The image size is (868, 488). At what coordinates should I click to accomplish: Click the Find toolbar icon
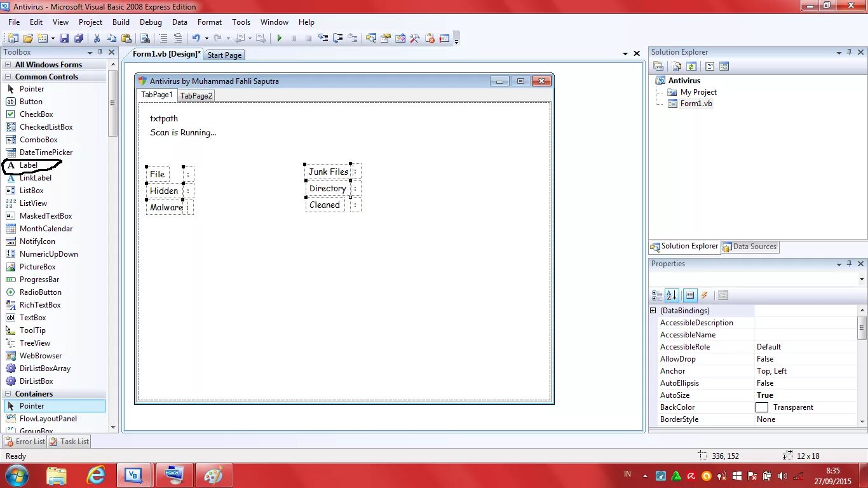pos(145,38)
